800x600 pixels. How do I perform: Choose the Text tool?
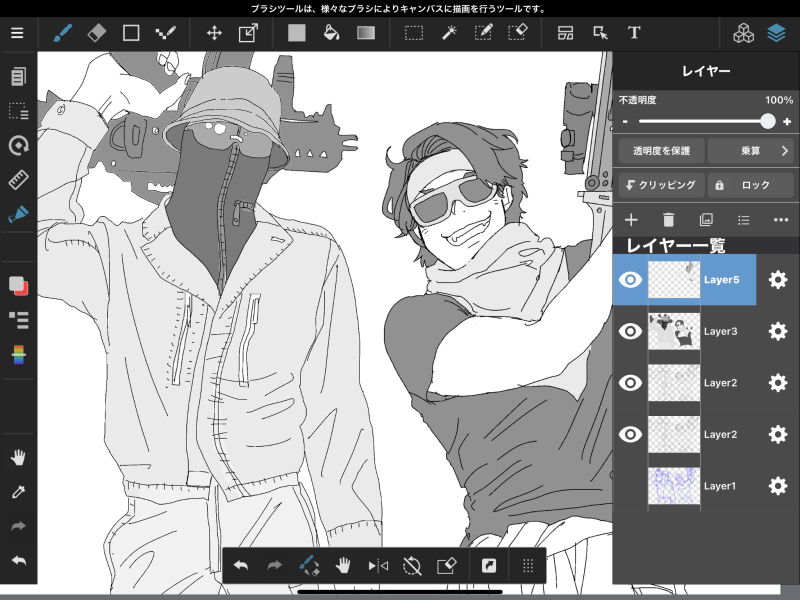point(633,32)
